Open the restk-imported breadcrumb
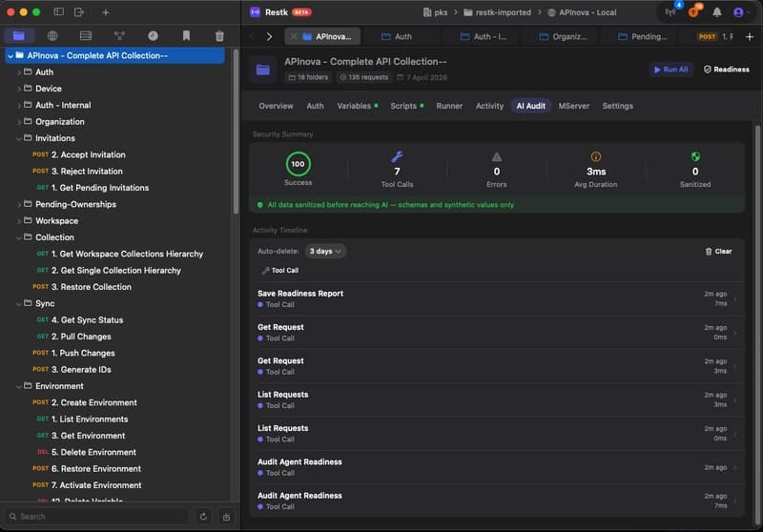 pos(497,12)
